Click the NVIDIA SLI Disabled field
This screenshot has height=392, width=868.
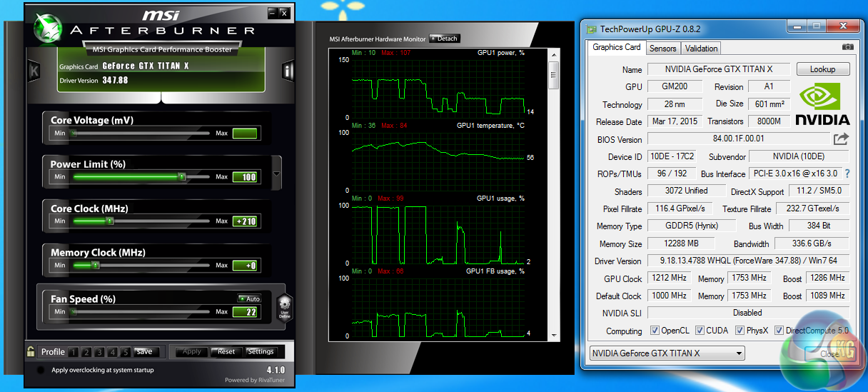748,313
